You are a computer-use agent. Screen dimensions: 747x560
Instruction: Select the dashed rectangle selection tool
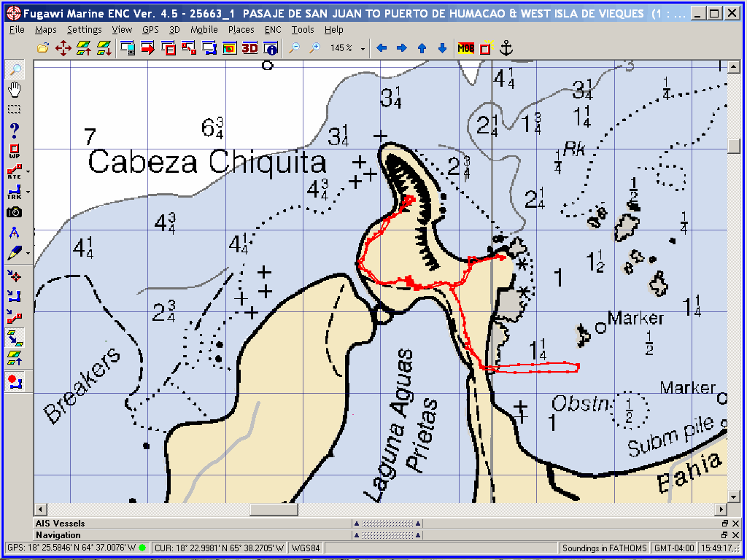tap(15, 109)
